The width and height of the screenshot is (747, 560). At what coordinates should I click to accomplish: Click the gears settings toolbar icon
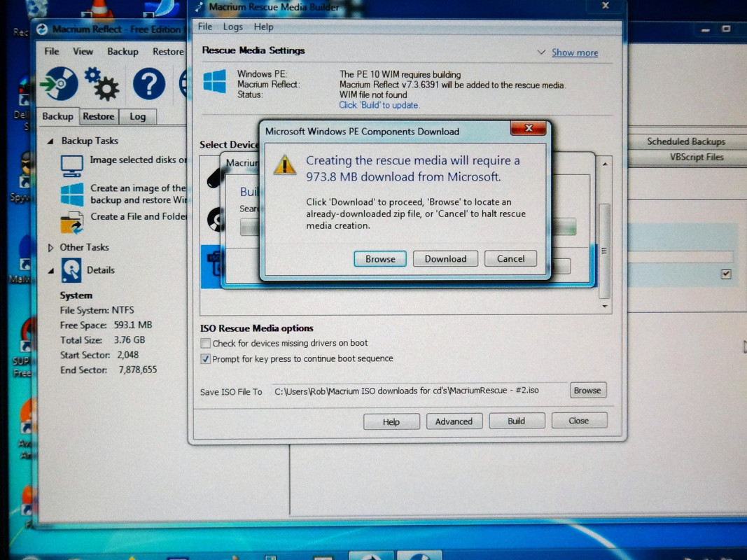[102, 84]
